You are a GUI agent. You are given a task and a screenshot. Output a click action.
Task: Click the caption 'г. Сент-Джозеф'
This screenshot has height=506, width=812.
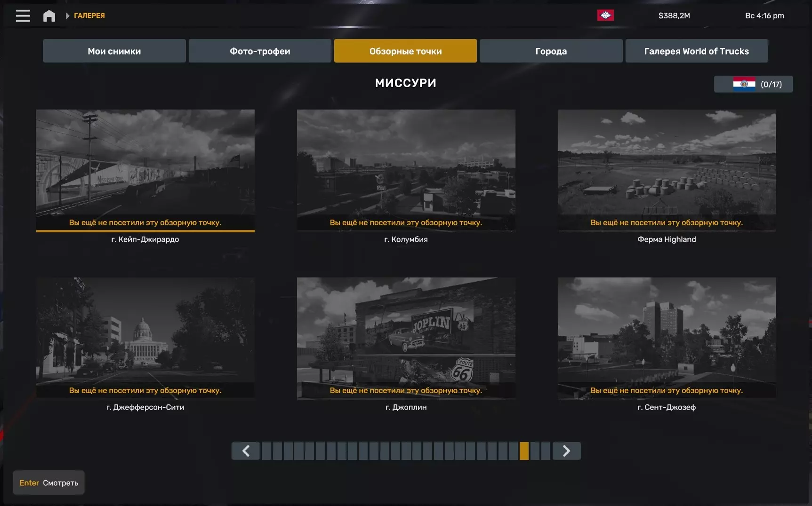(x=667, y=407)
